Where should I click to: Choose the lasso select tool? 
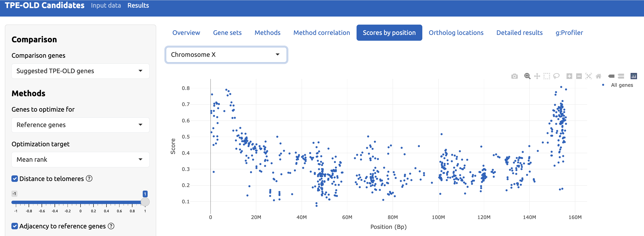pos(556,76)
